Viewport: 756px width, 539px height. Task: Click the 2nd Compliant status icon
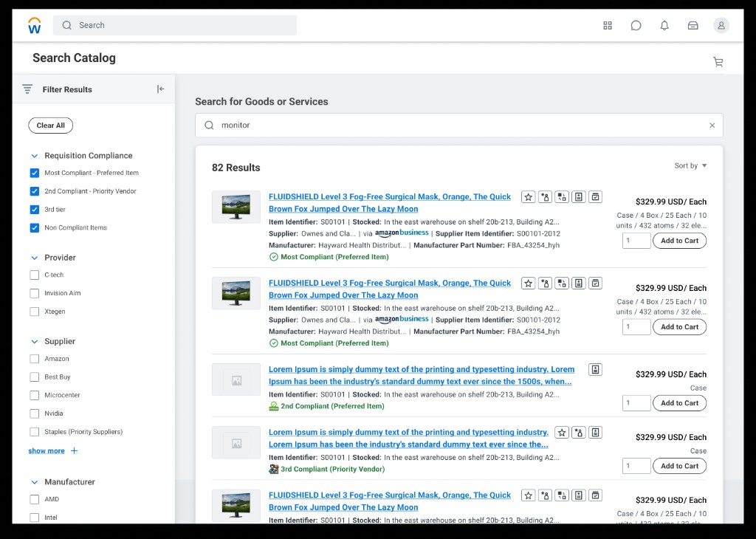[x=273, y=406]
